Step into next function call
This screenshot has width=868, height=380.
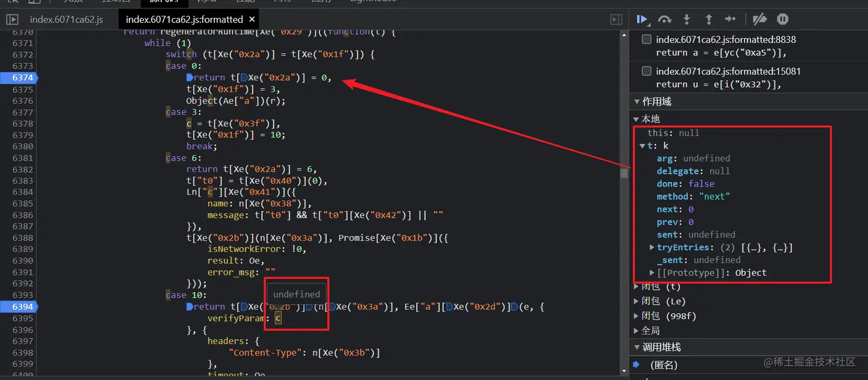coord(687,20)
